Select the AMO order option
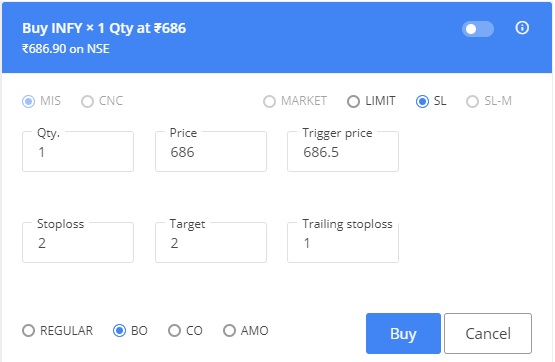The width and height of the screenshot is (555, 362). coord(229,331)
